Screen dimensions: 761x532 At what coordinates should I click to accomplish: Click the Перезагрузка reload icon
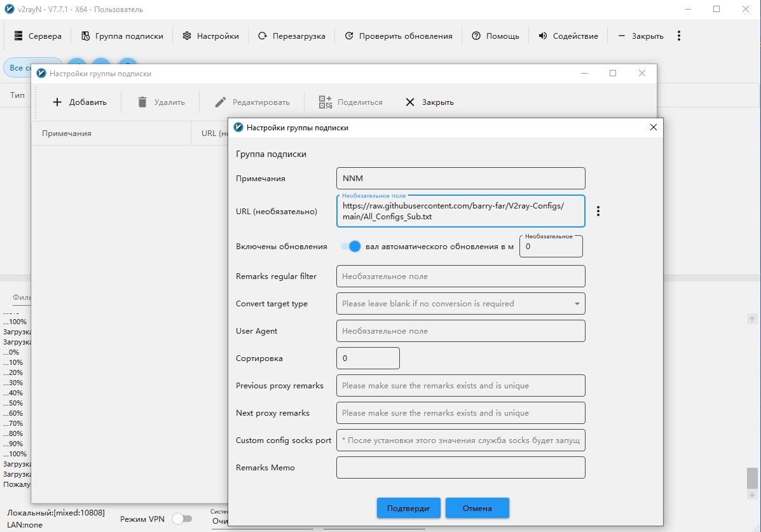[263, 36]
